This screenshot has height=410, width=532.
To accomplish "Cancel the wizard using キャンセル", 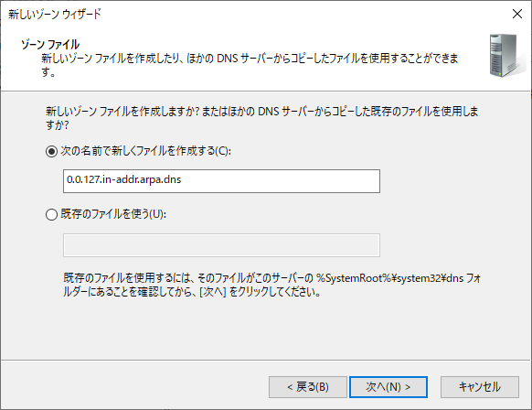I will pos(480,387).
